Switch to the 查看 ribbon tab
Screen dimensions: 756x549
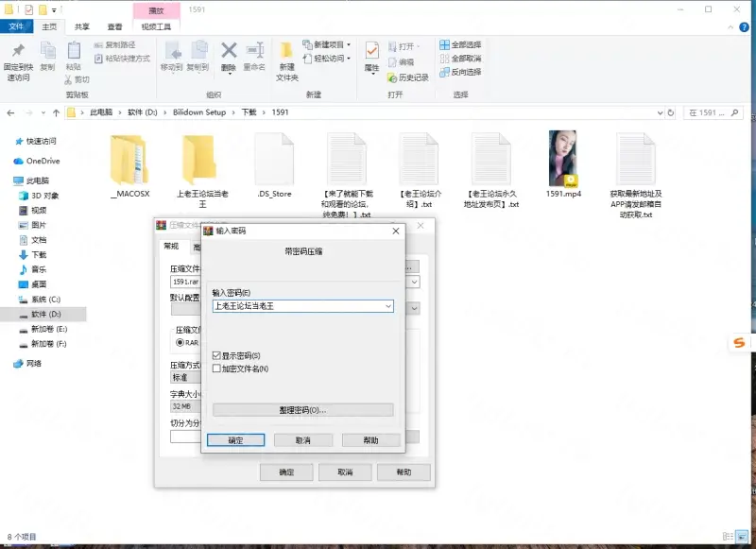[114, 27]
